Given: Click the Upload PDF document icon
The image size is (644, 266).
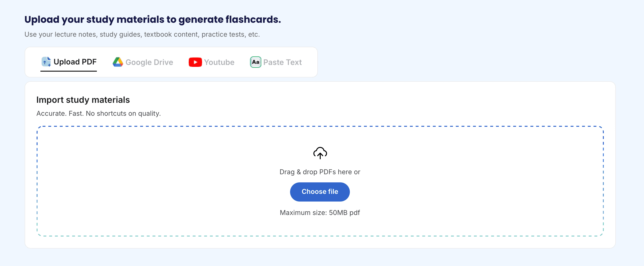Looking at the screenshot, I should click(x=46, y=62).
